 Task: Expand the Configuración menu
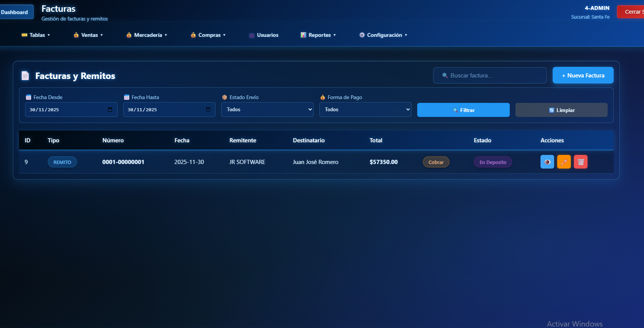(383, 35)
